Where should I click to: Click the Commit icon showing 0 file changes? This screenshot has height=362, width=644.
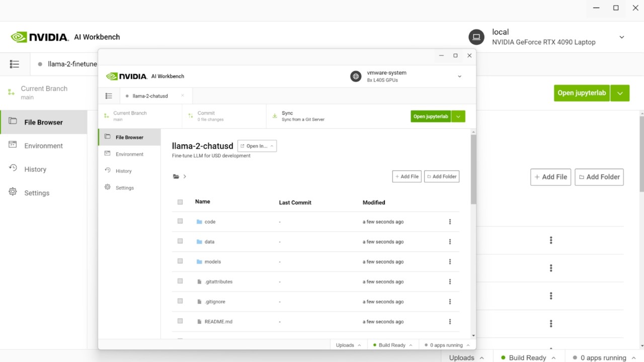(x=190, y=116)
